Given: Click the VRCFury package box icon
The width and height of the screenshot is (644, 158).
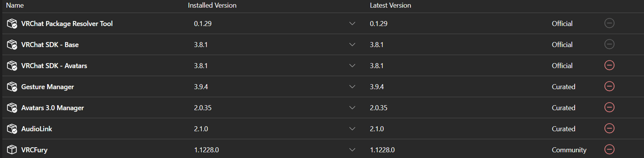Looking at the screenshot, I should (12, 150).
